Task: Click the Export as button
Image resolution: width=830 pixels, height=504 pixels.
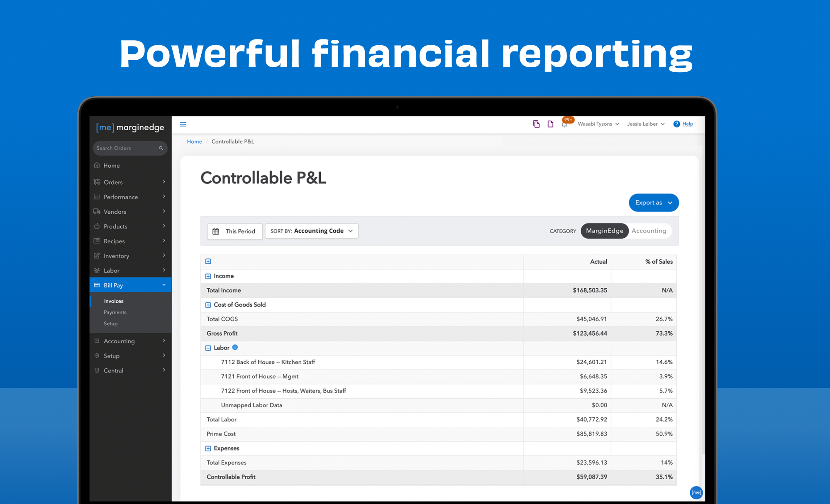Action: (x=654, y=203)
